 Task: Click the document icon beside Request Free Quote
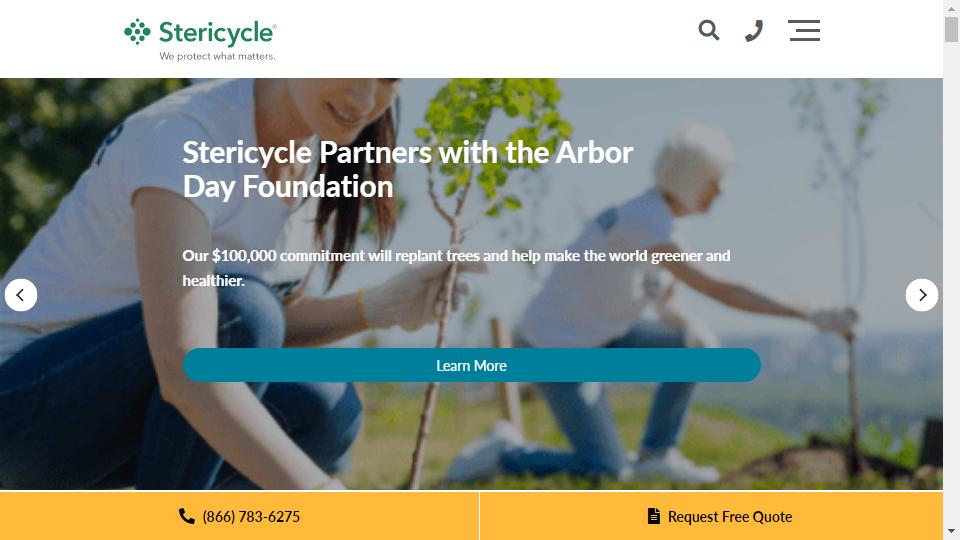pos(654,516)
